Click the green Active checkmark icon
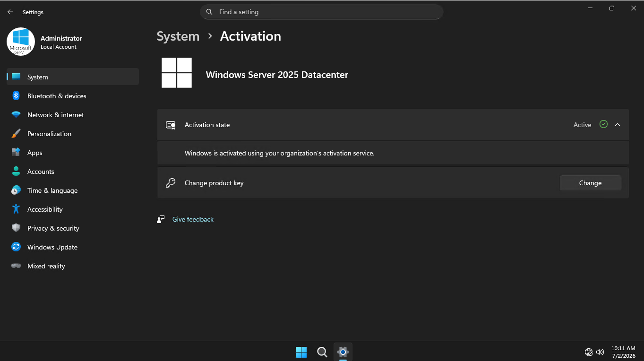Screen dimensions: 644x361 pyautogui.click(x=603, y=124)
